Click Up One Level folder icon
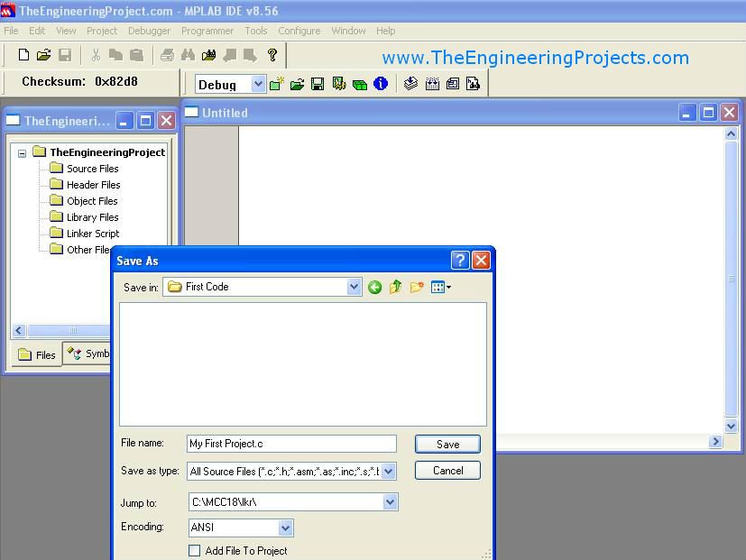 (x=395, y=287)
